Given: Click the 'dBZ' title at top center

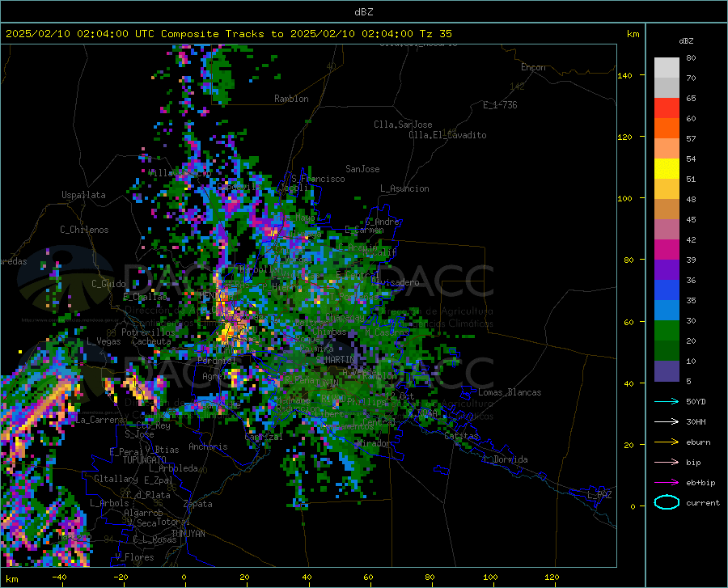Looking at the screenshot, I should click(363, 12).
